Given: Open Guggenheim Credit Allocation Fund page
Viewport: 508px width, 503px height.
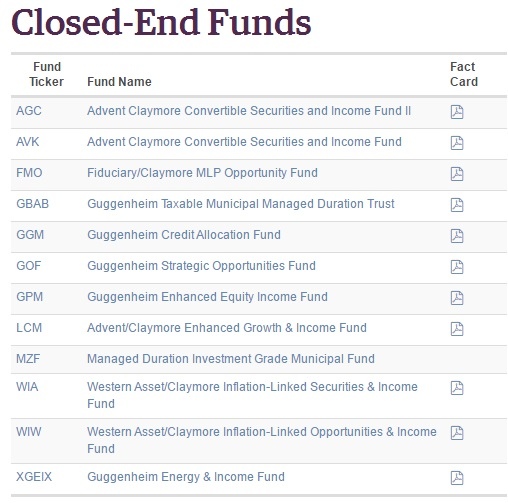Looking at the screenshot, I should (x=184, y=235).
